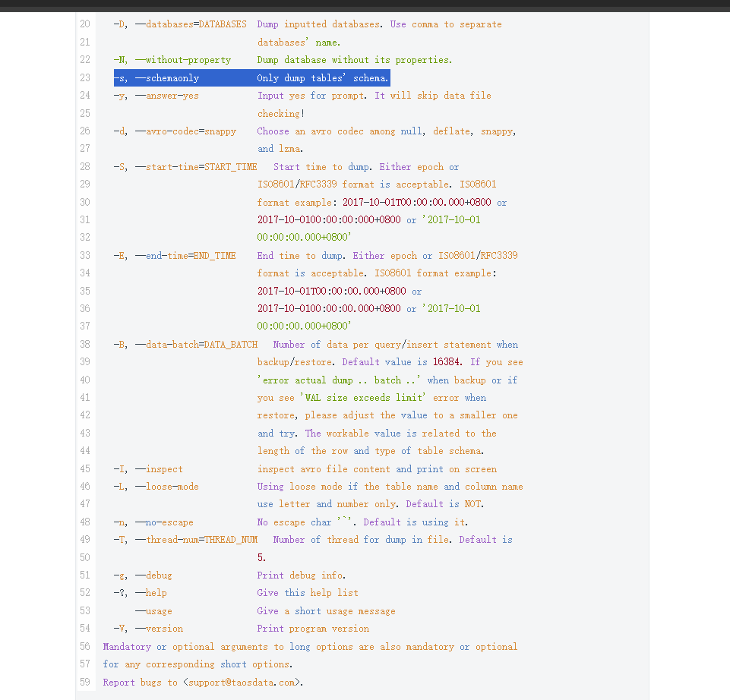The width and height of the screenshot is (730, 700).
Task: Click the 'Only dump tables' schema' description
Action: [322, 78]
